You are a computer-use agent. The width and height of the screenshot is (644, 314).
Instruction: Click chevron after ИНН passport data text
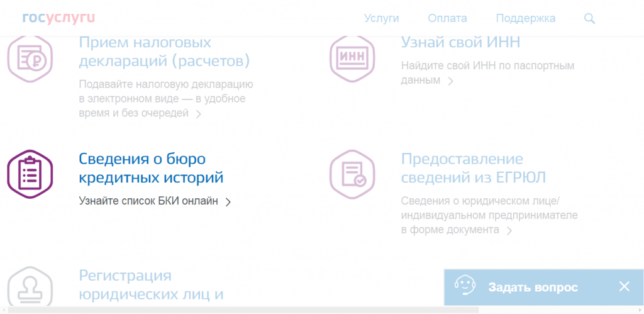tap(450, 81)
